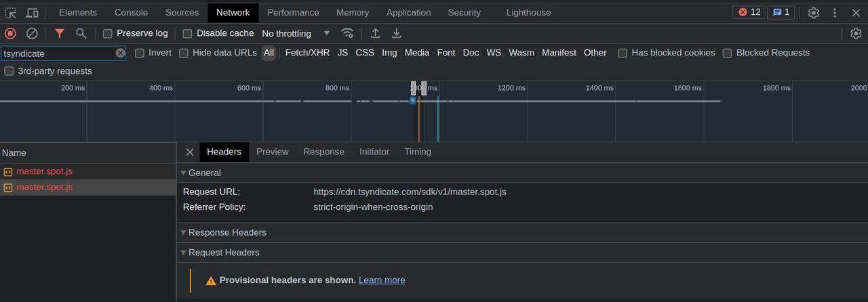Filter requests by Fetch/XHR
The image size is (868, 302).
pos(307,53)
